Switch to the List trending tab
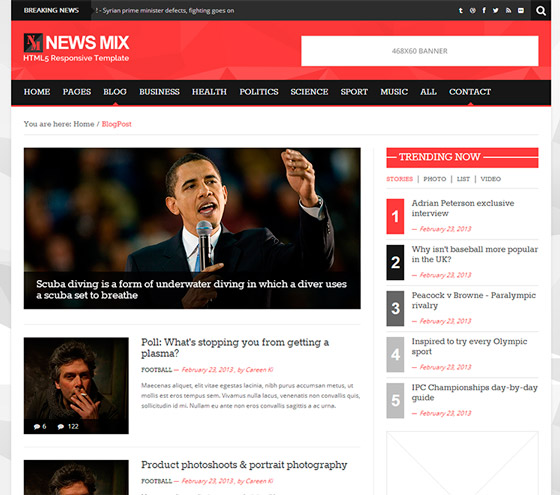Screen dimensions: 560x495 tap(463, 179)
